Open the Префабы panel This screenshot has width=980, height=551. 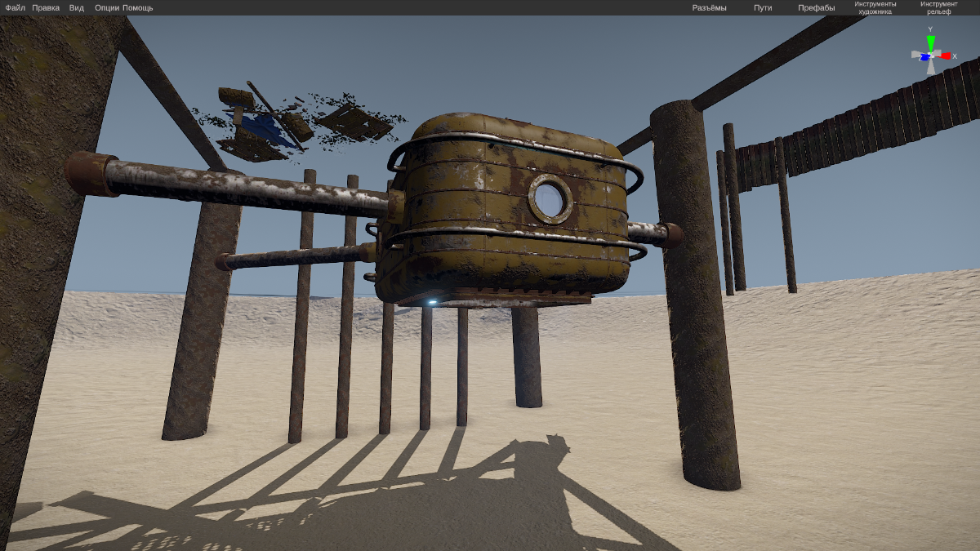click(816, 8)
